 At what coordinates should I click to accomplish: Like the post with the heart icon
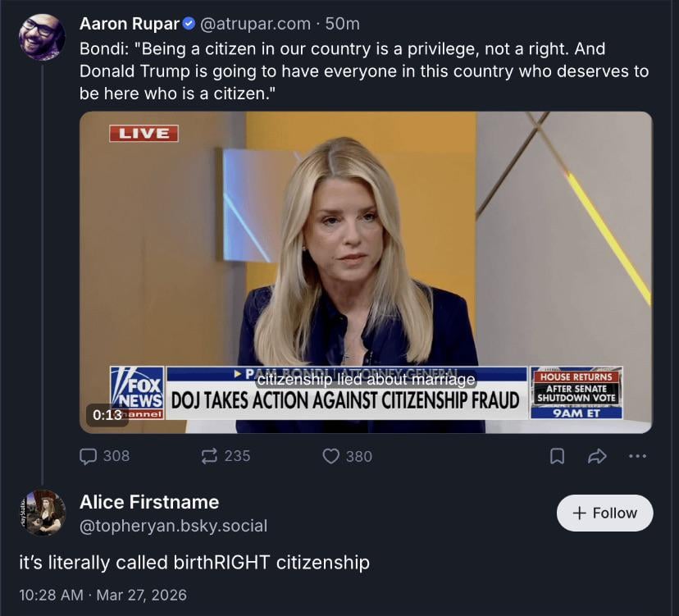tap(331, 456)
